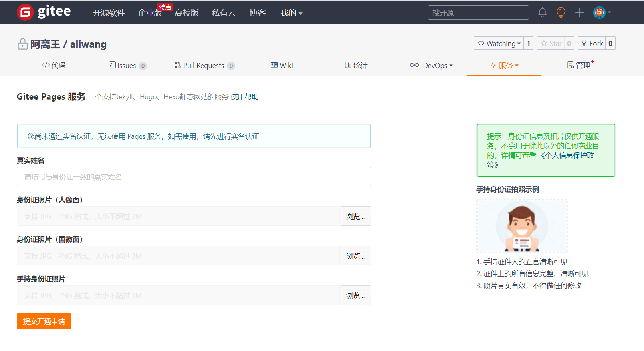Click the private repo lock icon

(x=22, y=44)
